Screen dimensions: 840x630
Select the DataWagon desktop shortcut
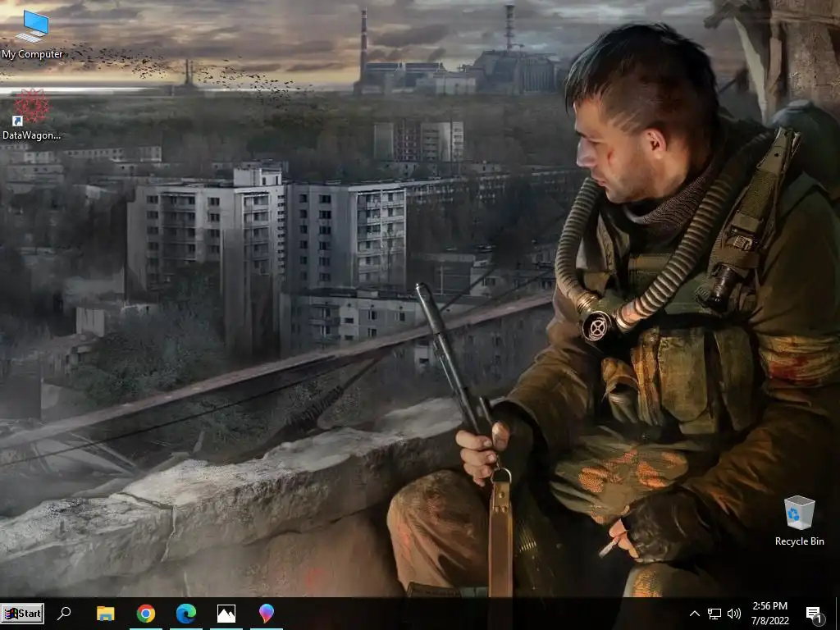32,115
